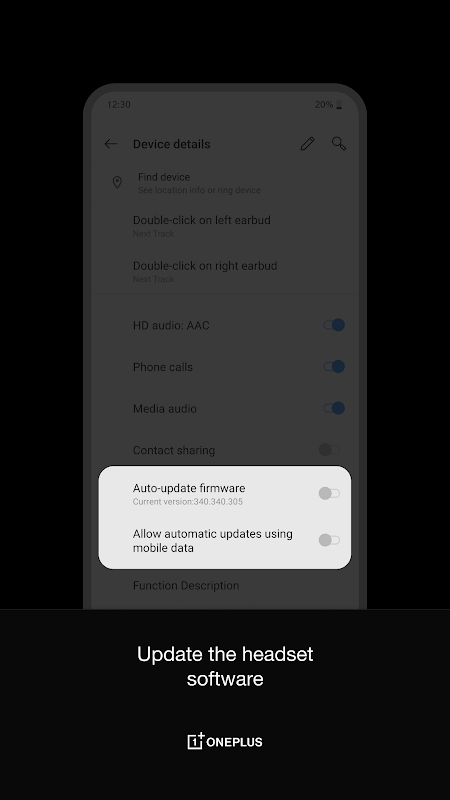Open Find device option
Screen dimensions: 450x800
point(225,183)
